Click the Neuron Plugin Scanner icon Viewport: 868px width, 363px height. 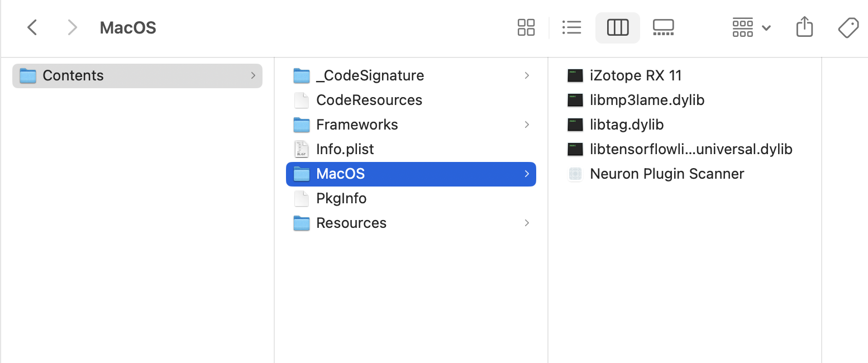click(x=575, y=174)
